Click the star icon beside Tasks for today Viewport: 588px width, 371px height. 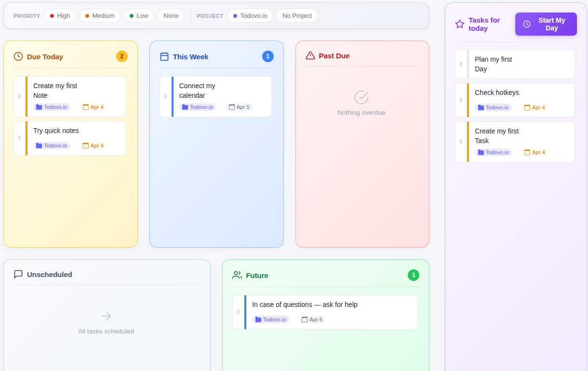(460, 24)
